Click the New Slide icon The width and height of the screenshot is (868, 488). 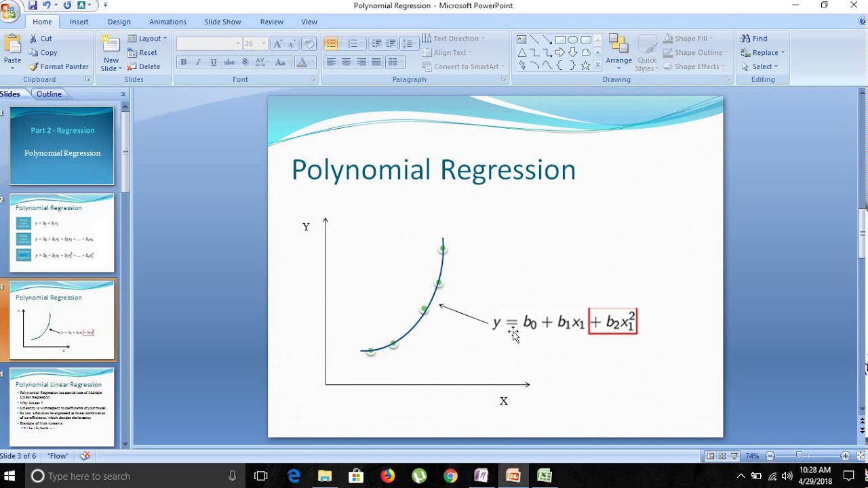[x=111, y=45]
